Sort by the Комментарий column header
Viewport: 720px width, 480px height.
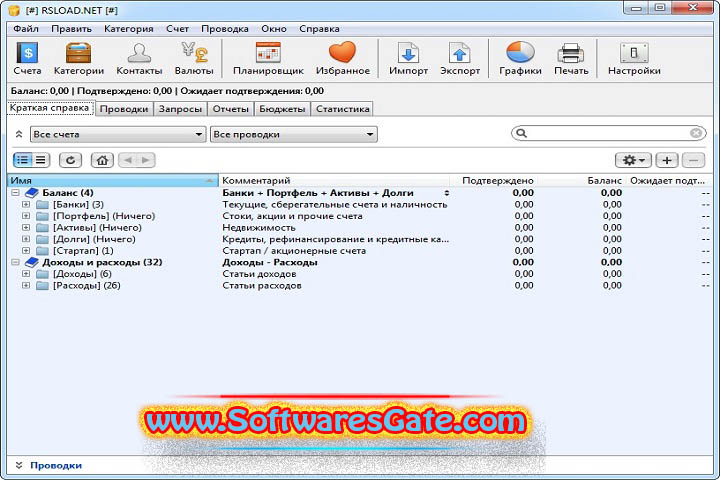[334, 181]
